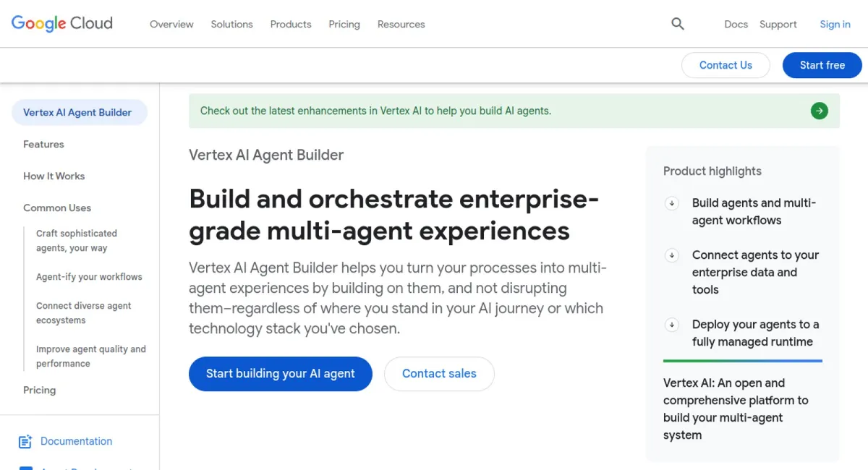868x470 pixels.
Task: Click arrow beside "Deploy your agents to a fully managed runtime"
Action: tap(672, 325)
